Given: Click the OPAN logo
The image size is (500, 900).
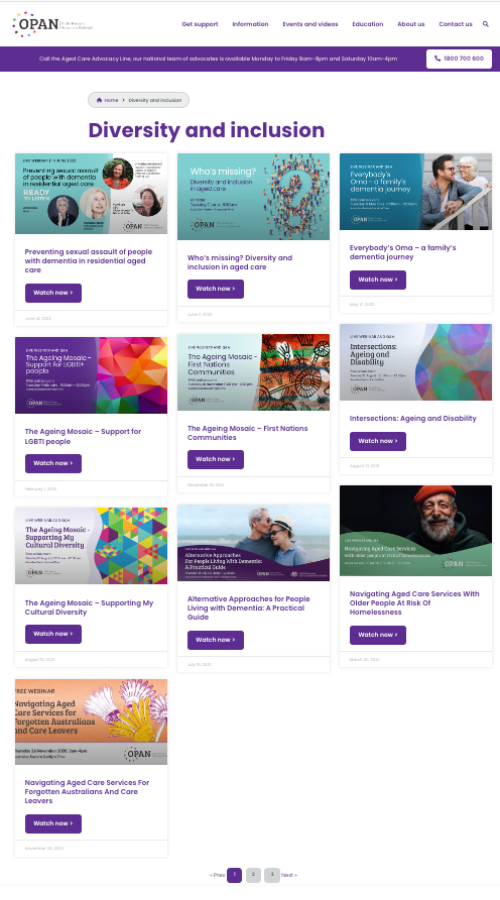Looking at the screenshot, I should (x=52, y=24).
